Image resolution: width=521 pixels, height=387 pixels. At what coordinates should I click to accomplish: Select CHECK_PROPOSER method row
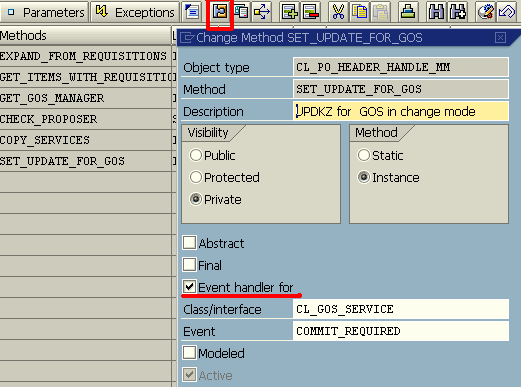pos(86,119)
